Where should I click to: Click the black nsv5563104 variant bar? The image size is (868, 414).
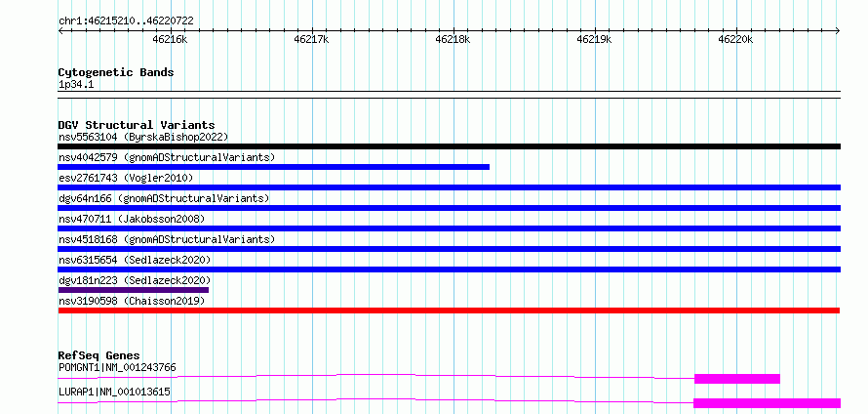(x=449, y=146)
